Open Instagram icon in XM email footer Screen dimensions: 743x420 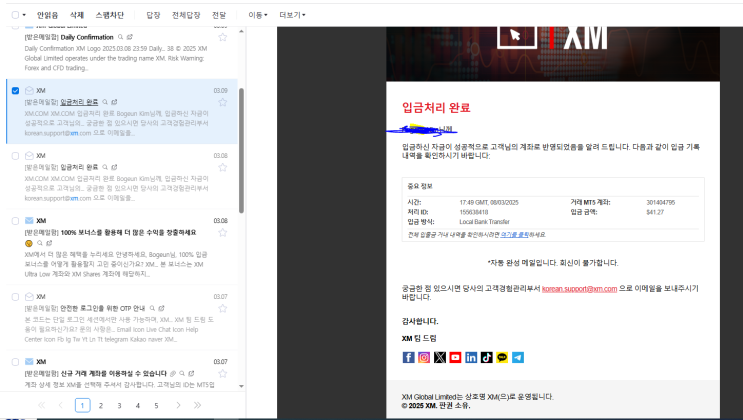pyautogui.click(x=424, y=357)
